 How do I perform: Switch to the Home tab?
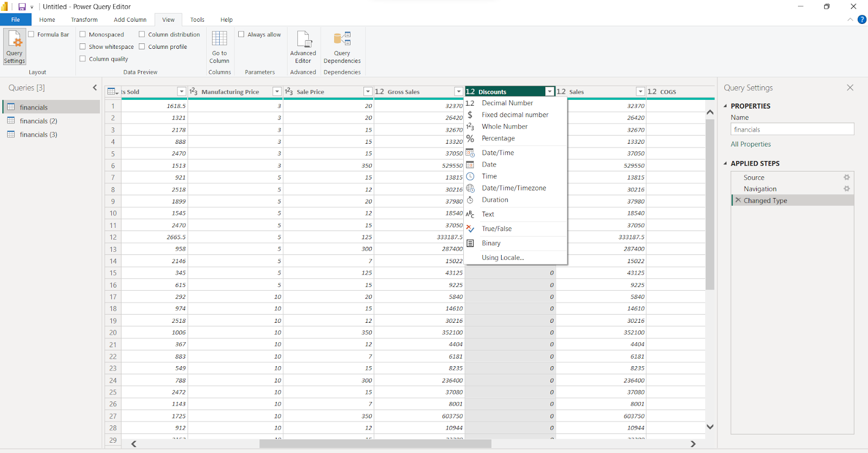point(47,20)
